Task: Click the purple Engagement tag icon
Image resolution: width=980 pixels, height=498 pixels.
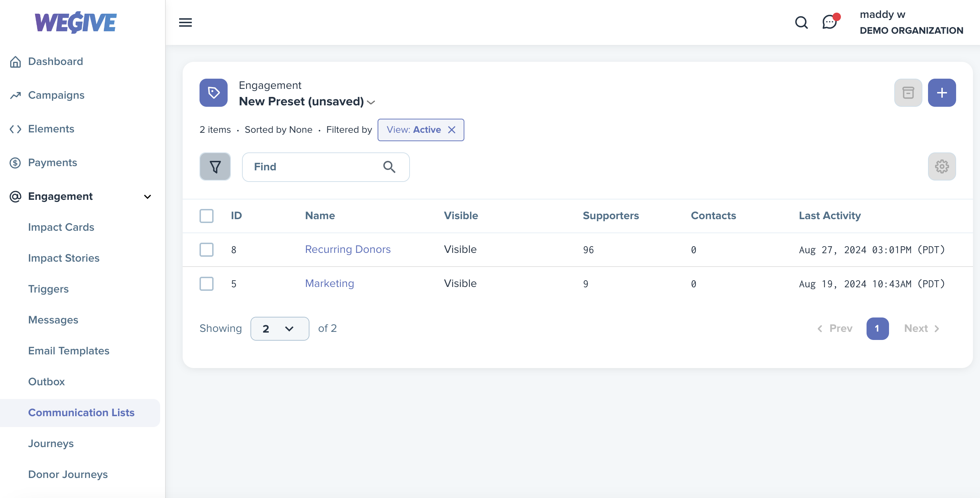Action: pos(214,92)
